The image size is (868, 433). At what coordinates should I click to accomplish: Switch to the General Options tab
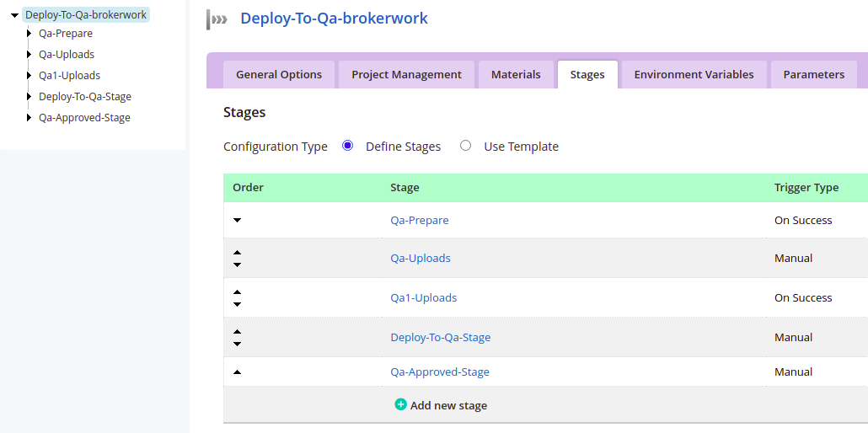(279, 74)
